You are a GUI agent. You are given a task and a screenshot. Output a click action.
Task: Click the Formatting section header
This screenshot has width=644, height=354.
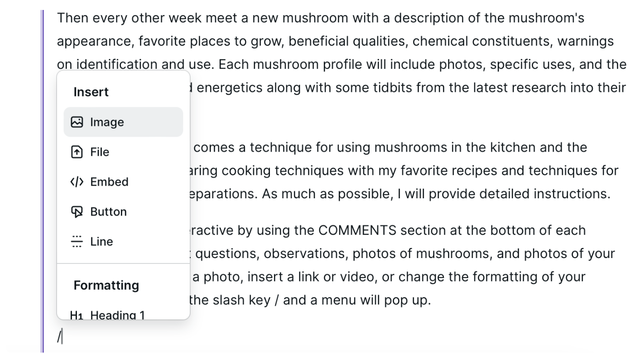[106, 285]
